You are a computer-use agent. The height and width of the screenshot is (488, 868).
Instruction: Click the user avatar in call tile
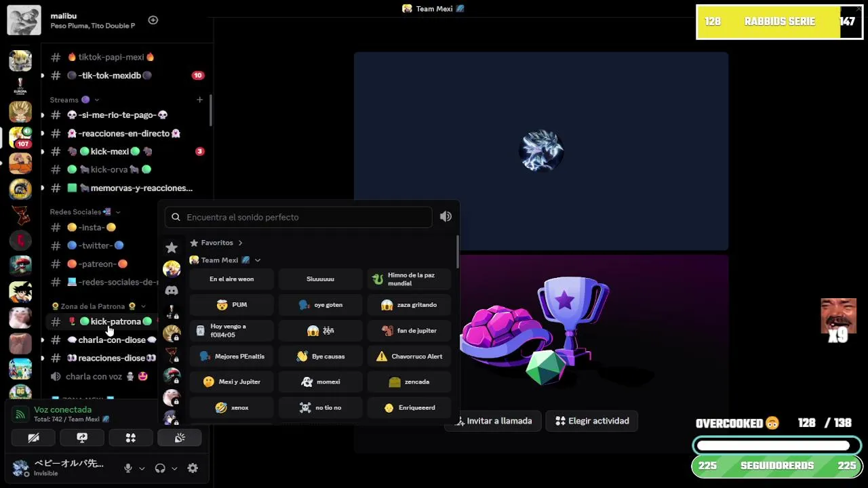coord(541,150)
